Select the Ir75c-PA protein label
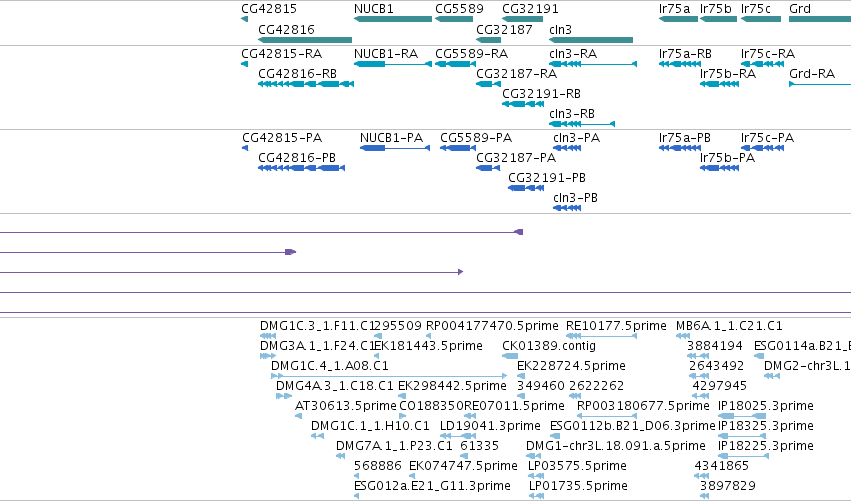Viewport: 851px width, 501px height. click(767, 138)
